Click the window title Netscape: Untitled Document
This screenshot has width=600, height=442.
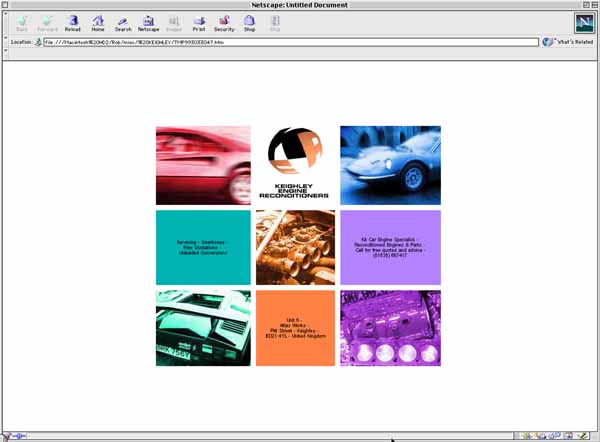(300, 5)
